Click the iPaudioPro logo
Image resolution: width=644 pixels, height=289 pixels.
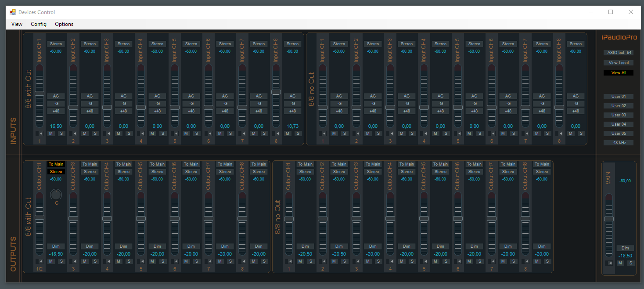tap(619, 37)
